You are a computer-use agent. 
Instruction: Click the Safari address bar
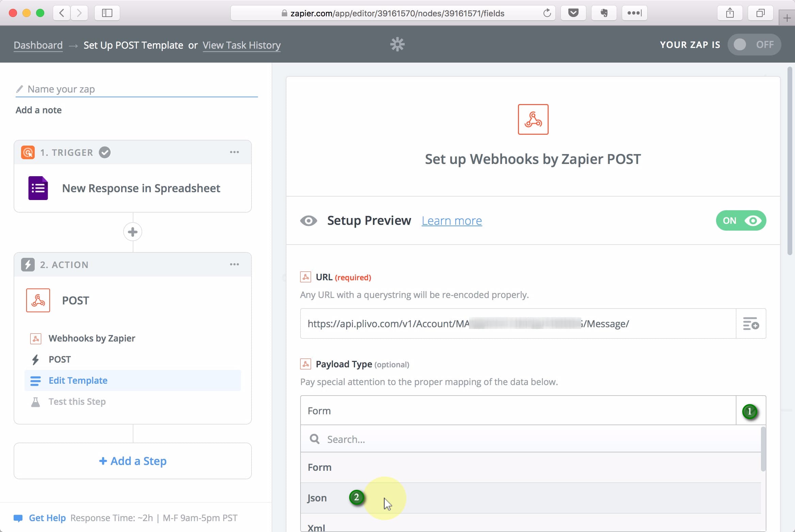coord(393,13)
